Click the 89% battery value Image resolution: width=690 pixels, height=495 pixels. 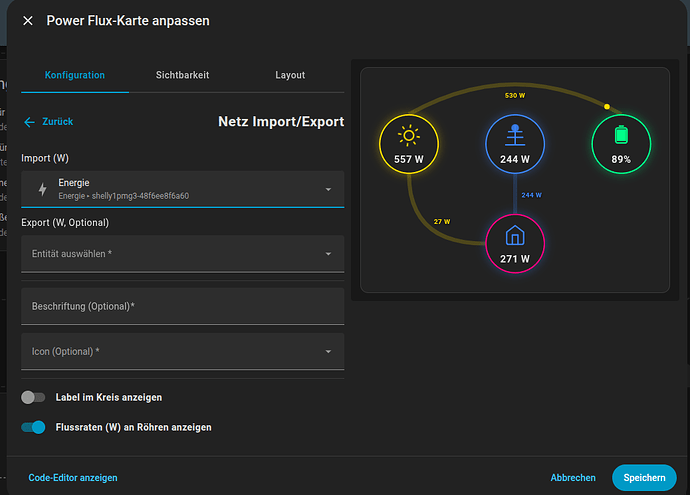[x=621, y=159]
